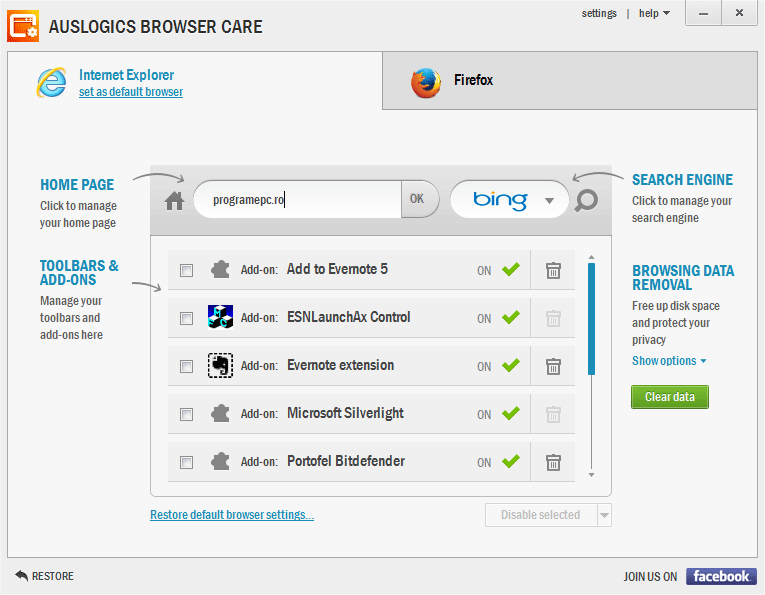Click the home page house icon
Image resolution: width=765 pixels, height=595 pixels.
(x=174, y=200)
